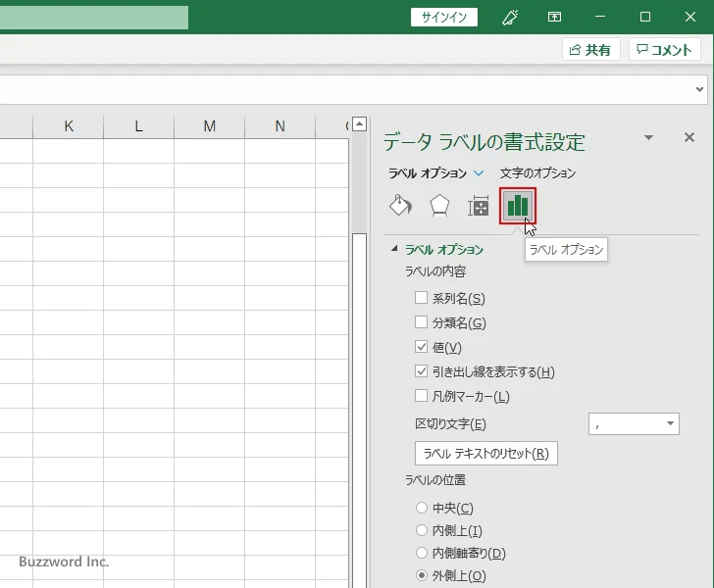Click the 共有 share button

(x=590, y=49)
